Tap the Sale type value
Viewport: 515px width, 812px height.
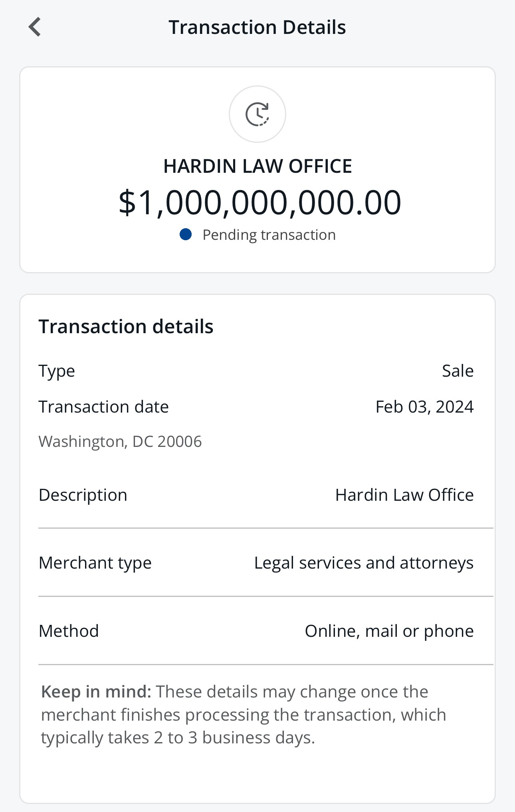click(458, 371)
